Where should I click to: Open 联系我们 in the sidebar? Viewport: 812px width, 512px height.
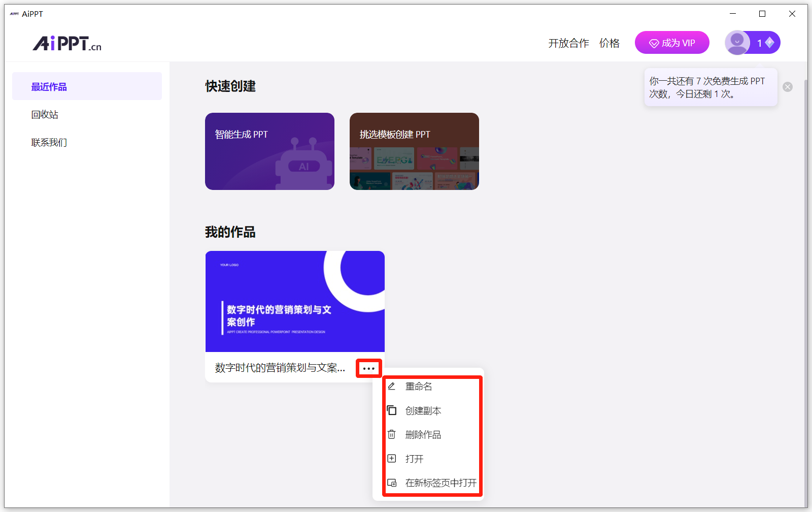[x=49, y=142]
